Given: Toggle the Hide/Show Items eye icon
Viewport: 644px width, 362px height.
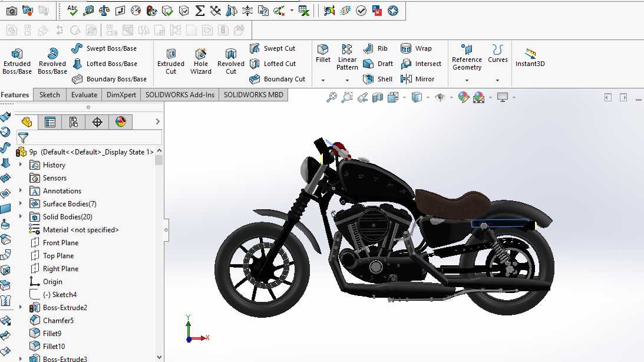Looking at the screenshot, I should click(440, 97).
